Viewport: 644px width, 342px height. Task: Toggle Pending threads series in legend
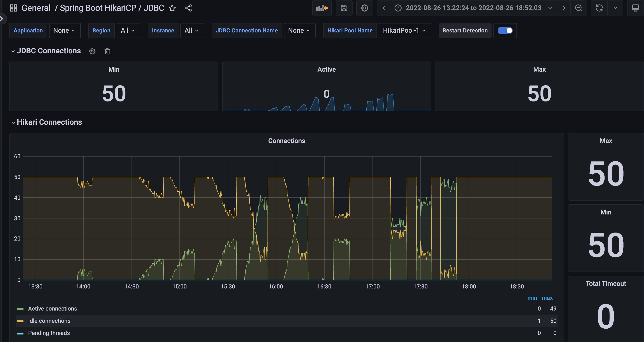[49, 333]
